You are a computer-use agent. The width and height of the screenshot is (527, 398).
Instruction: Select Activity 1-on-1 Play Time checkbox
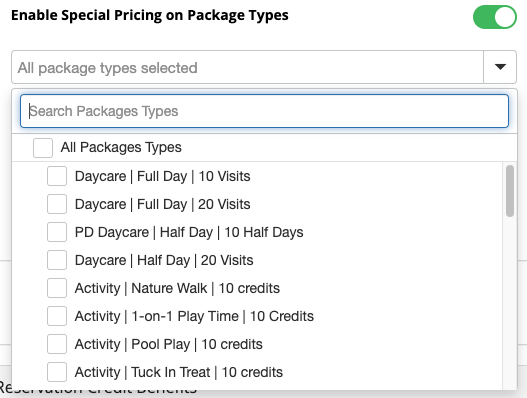tap(57, 316)
